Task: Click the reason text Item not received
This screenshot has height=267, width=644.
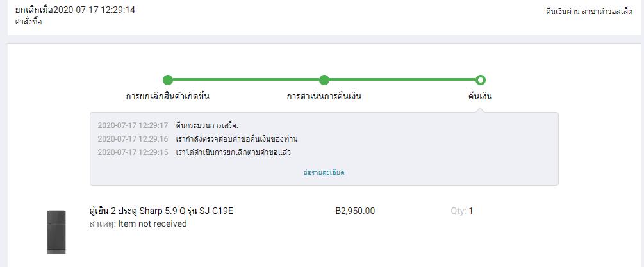Action: tap(153, 223)
